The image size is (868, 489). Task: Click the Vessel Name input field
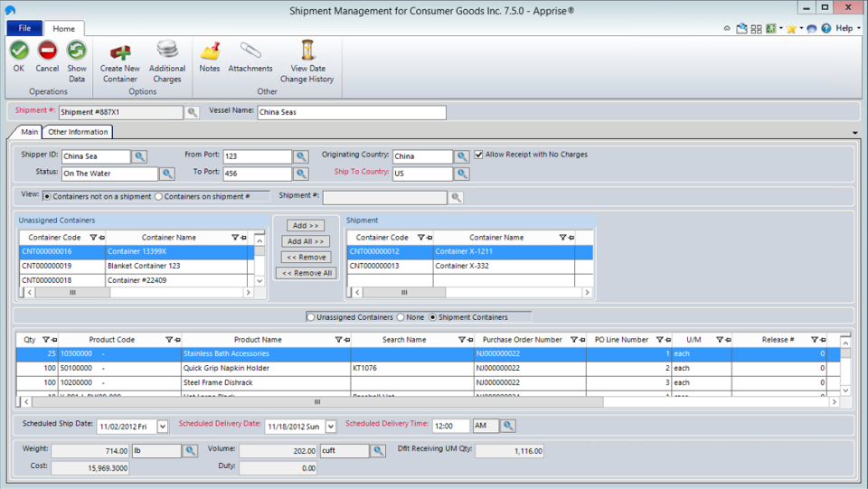pyautogui.click(x=352, y=112)
